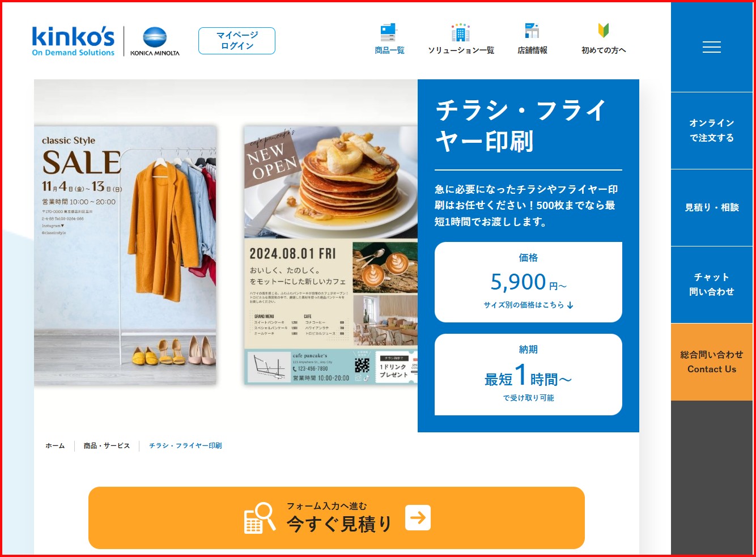Click the 店舗情報 store icon

532,31
